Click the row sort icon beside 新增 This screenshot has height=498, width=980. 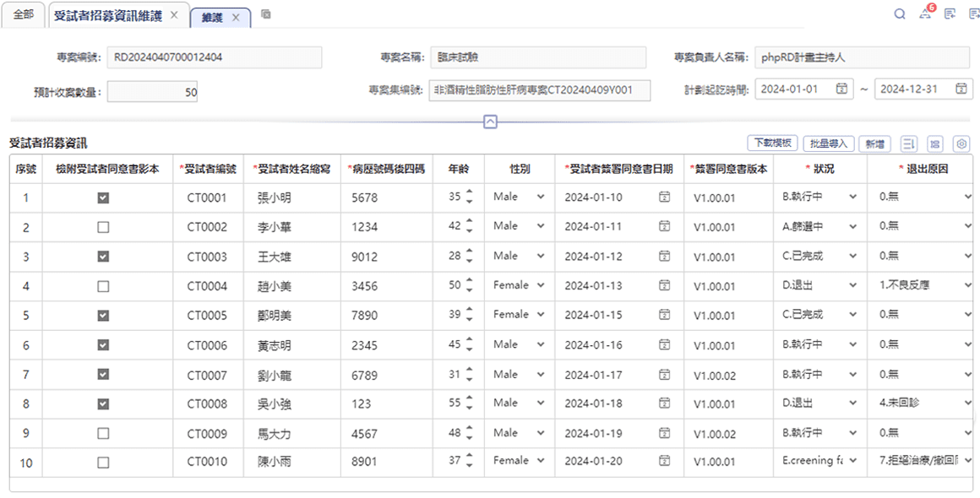(x=909, y=144)
